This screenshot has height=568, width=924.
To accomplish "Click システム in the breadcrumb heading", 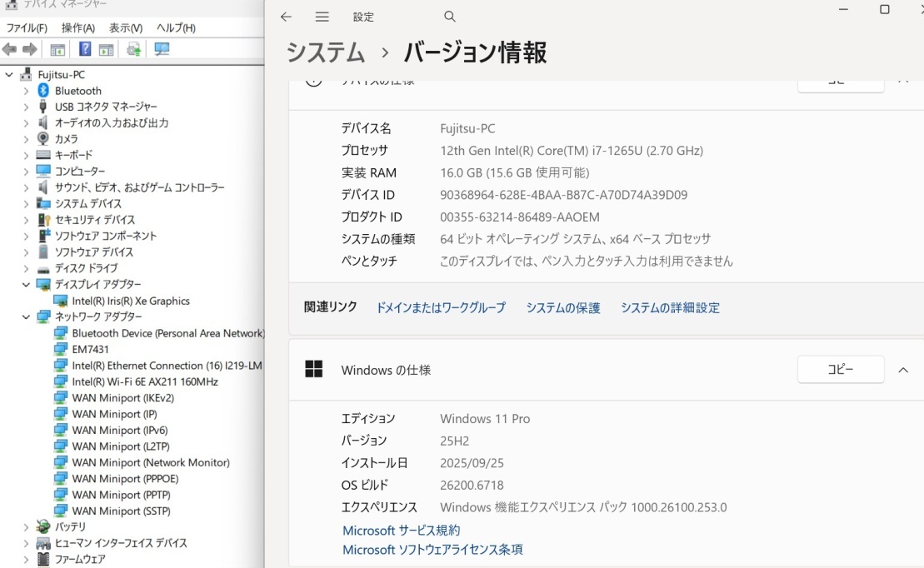I will [x=325, y=52].
